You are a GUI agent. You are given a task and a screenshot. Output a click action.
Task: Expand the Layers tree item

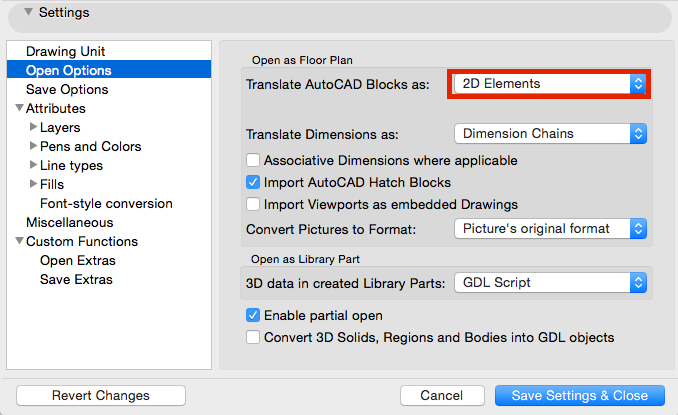[x=34, y=127]
